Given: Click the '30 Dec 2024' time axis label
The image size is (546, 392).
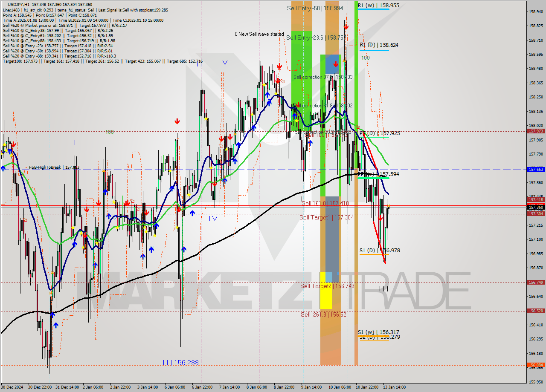Looking at the screenshot, I should point(12,387).
